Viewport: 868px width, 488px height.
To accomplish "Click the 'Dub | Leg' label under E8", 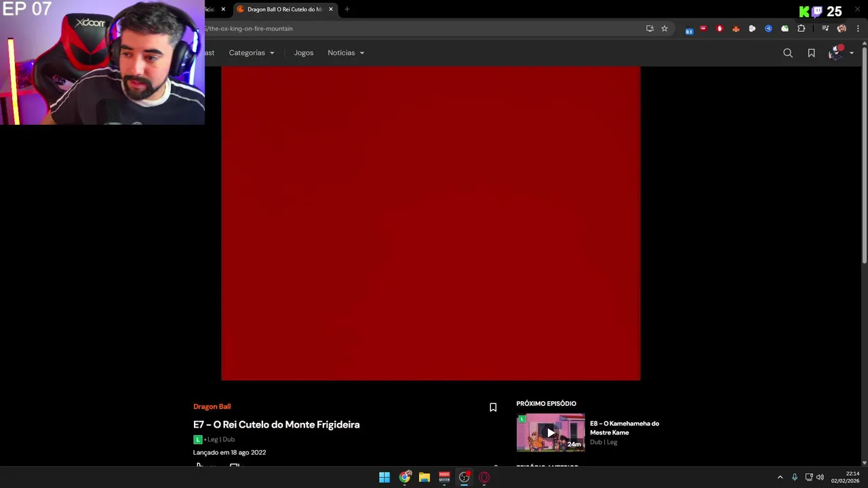I will tap(604, 442).
